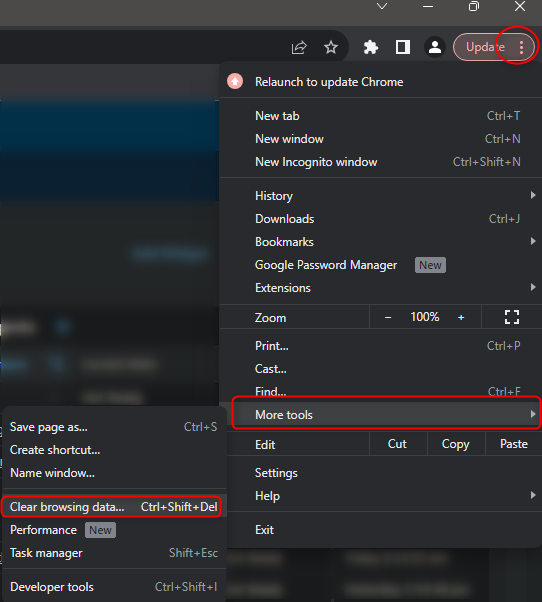542x602 pixels.
Task: Click the Copy button in Edit row
Action: tap(456, 444)
